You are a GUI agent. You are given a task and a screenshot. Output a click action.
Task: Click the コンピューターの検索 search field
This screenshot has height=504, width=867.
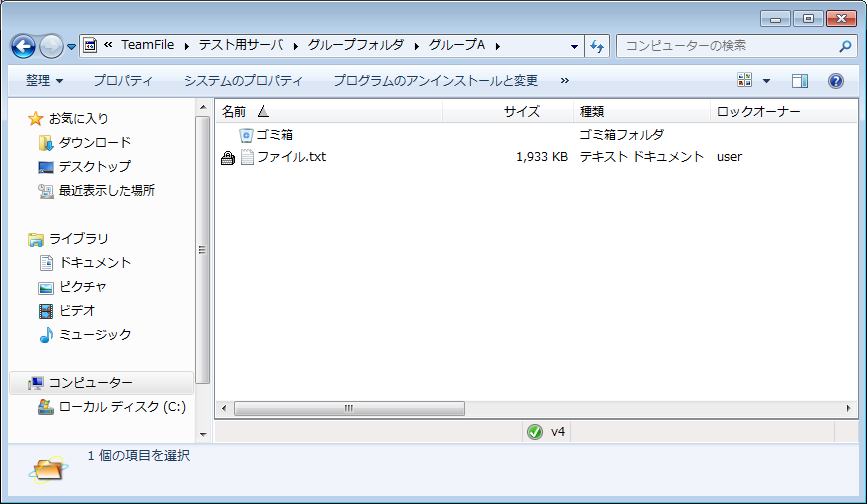click(x=725, y=46)
